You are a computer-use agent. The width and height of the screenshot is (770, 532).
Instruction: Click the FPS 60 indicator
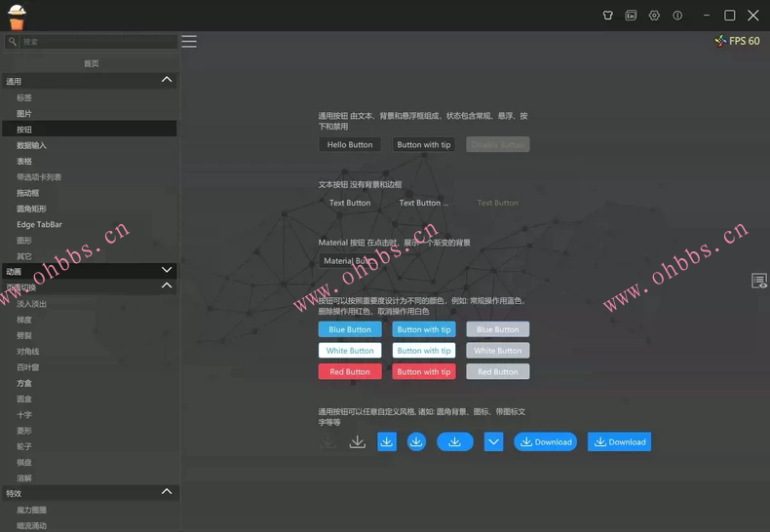[x=737, y=41]
